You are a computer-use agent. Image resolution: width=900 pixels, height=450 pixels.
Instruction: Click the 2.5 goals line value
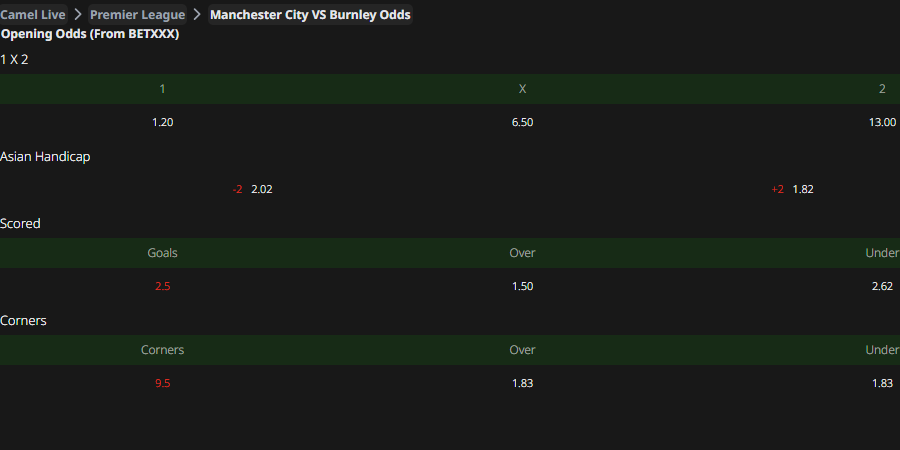[162, 286]
